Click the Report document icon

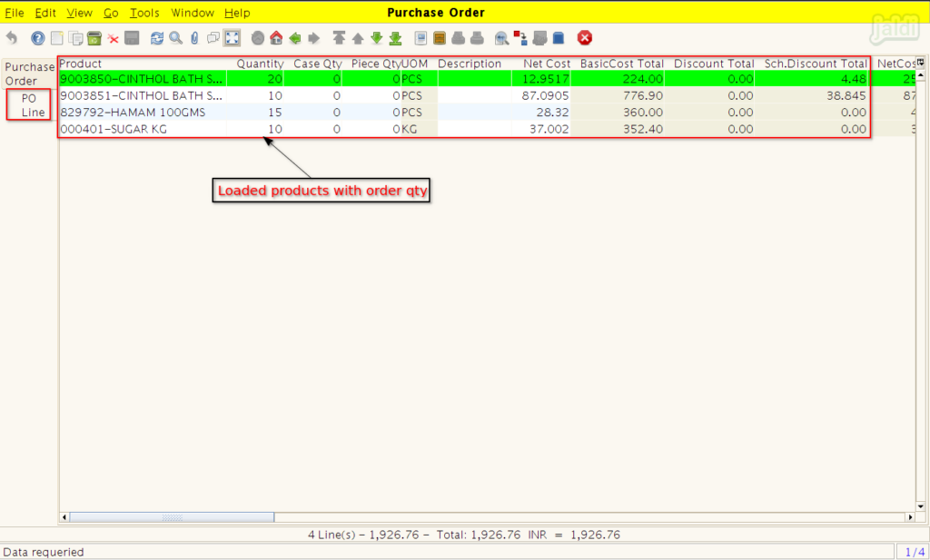tap(420, 38)
